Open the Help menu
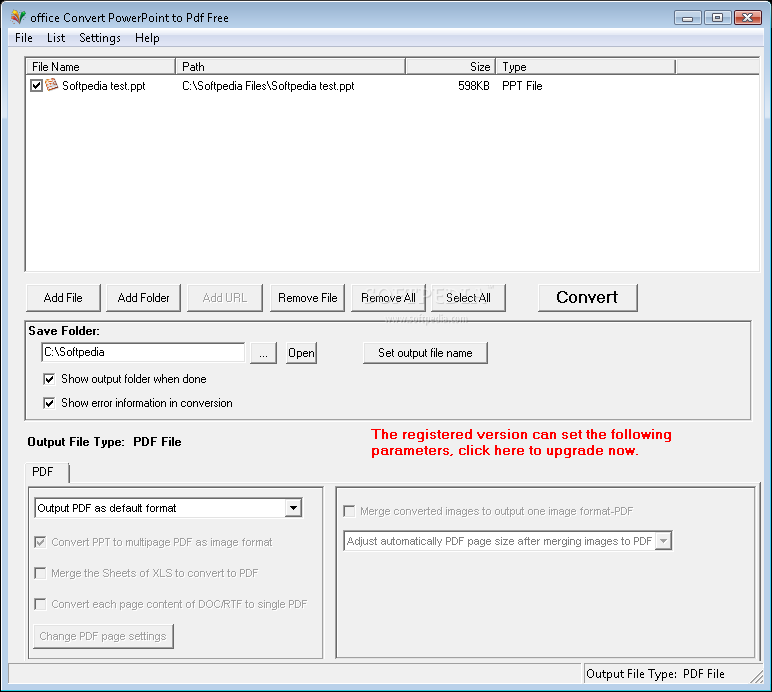 (x=147, y=38)
